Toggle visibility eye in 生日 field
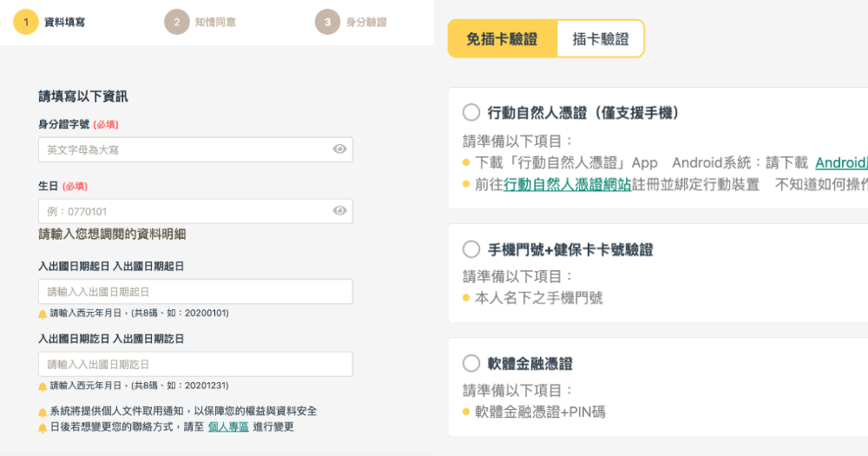 pos(340,210)
